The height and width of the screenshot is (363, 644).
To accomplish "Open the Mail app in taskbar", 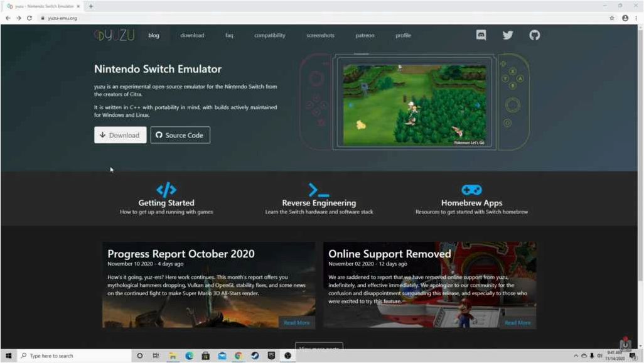I will click(222, 355).
